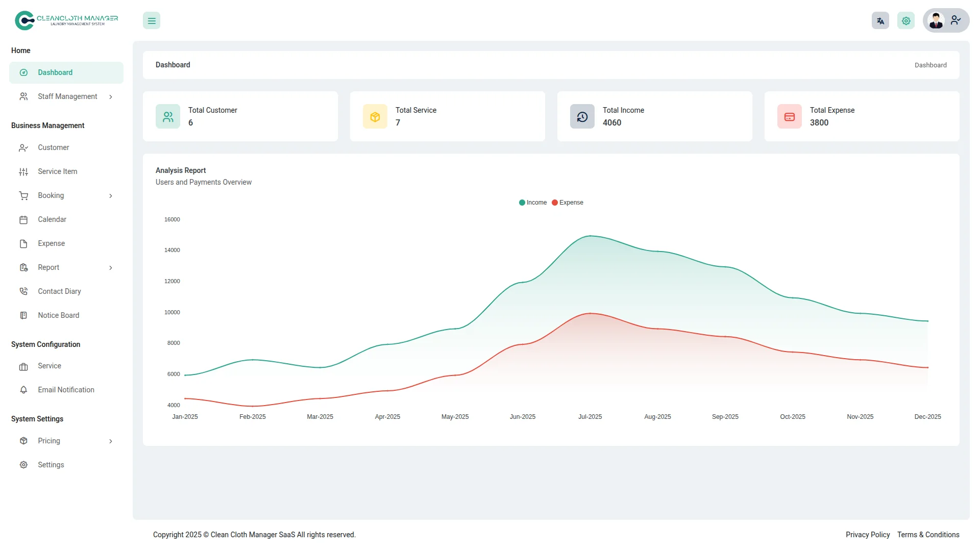Image resolution: width=980 pixels, height=551 pixels.
Task: Go to Contact Diary page
Action: (59, 291)
